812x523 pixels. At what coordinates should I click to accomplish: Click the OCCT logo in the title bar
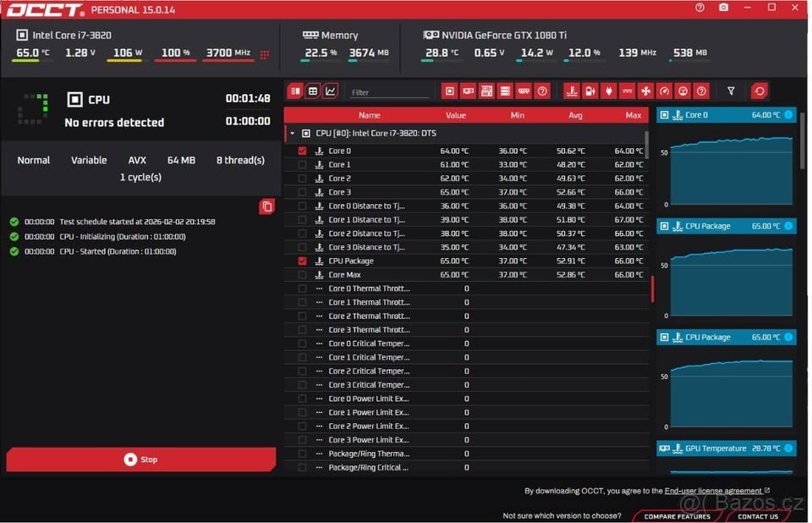coord(46,10)
